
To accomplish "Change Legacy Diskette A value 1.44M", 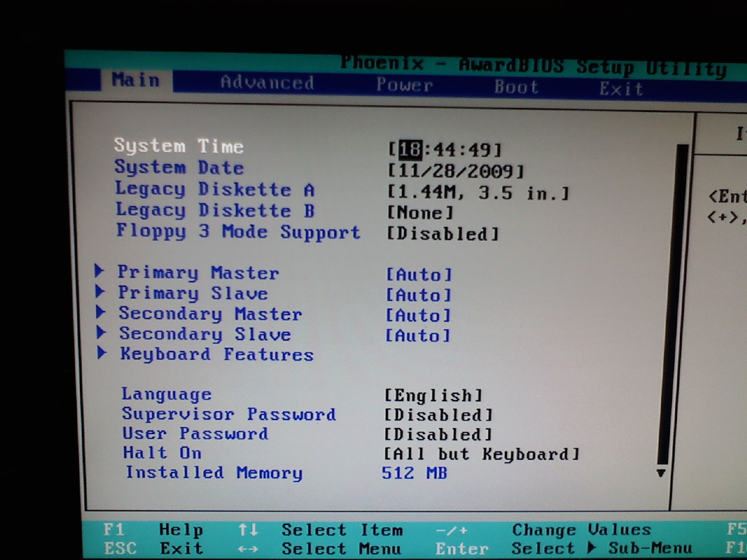I will coord(478,192).
